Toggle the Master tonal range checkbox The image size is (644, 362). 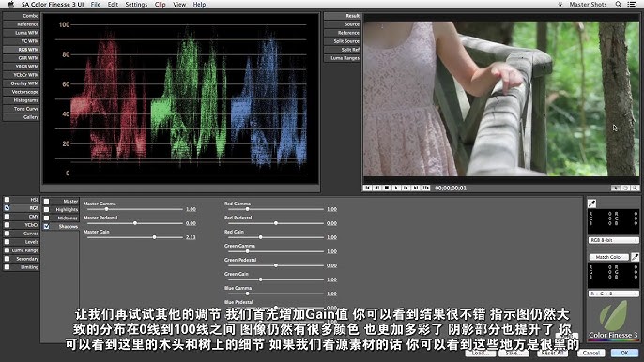pyautogui.click(x=46, y=201)
